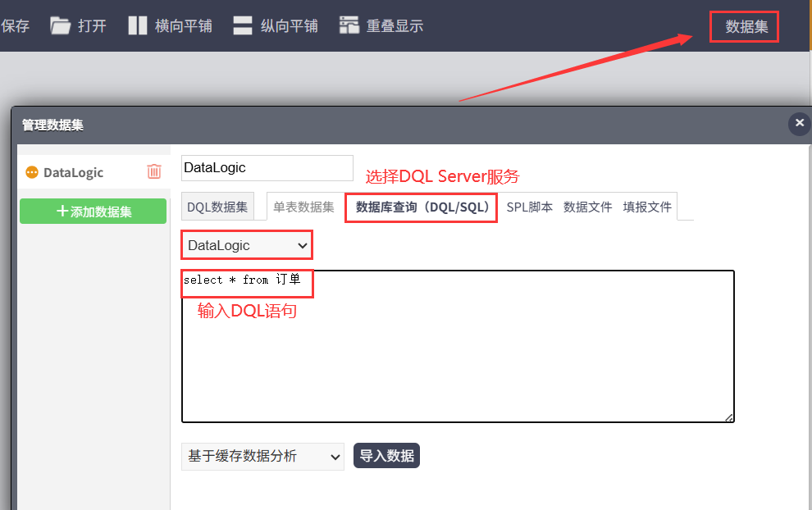Select the 数据库查询 (DQL/SQL) tab
Screen dimensions: 812x510
[x=422, y=207]
